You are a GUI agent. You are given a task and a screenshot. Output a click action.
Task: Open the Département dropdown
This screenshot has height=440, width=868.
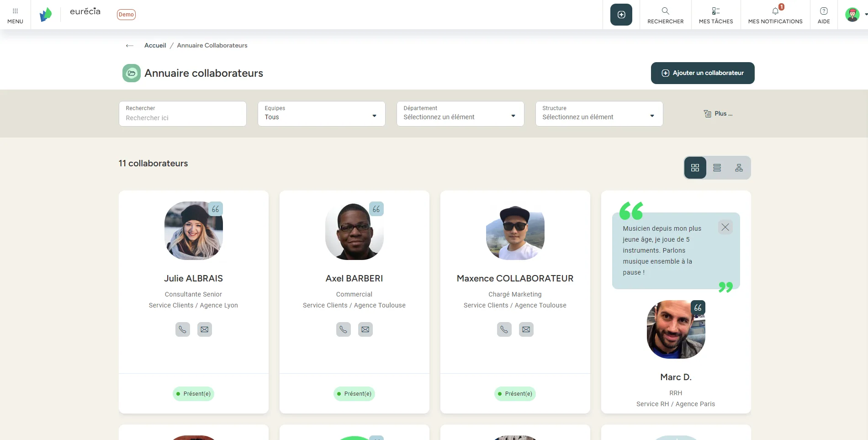pos(460,114)
